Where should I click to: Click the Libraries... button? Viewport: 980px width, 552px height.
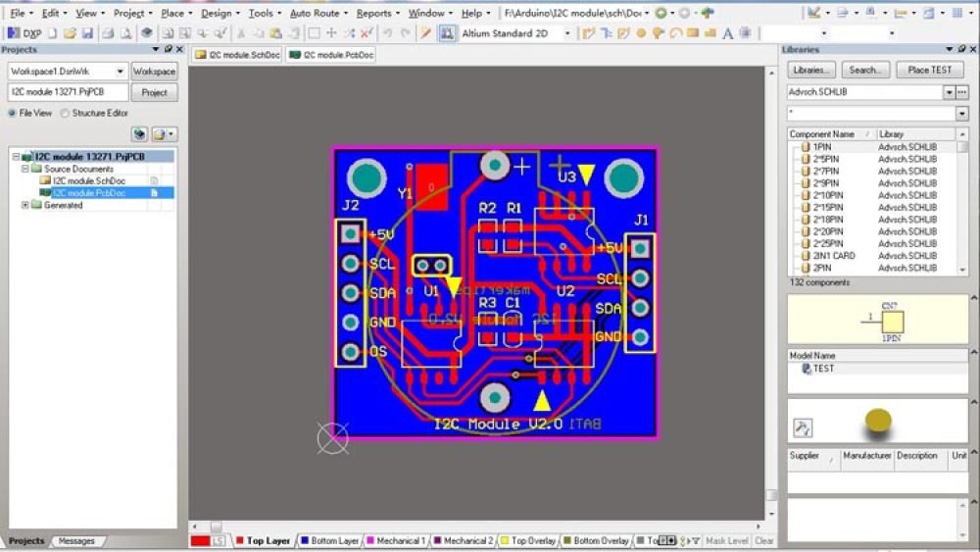810,70
